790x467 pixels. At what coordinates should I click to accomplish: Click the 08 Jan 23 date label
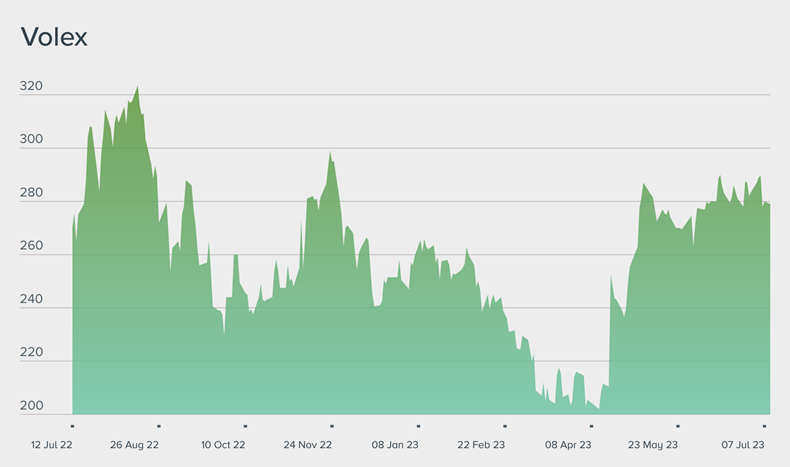click(x=395, y=445)
